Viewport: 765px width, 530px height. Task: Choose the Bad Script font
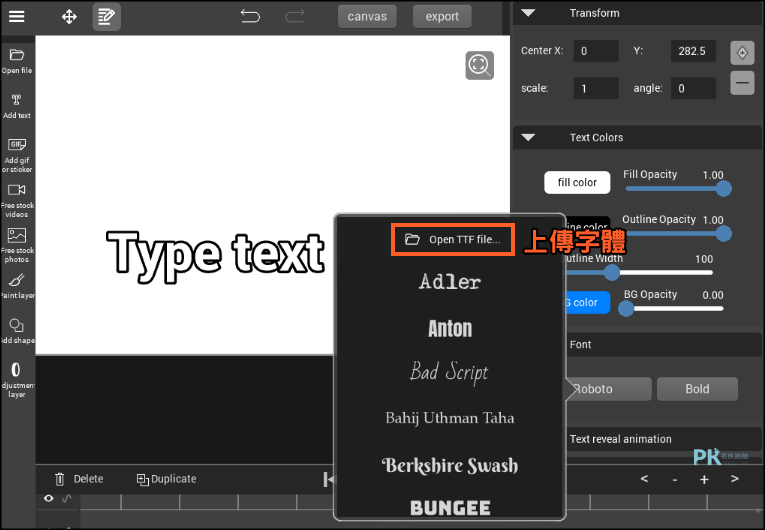click(x=449, y=372)
